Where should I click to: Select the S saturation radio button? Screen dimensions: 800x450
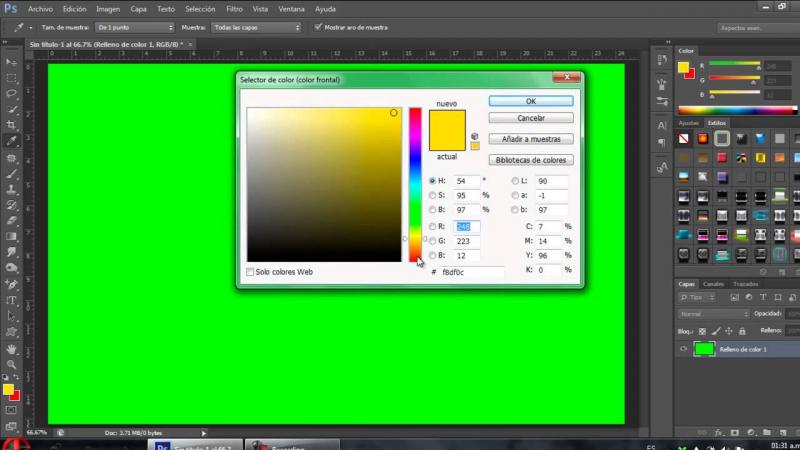(x=432, y=195)
